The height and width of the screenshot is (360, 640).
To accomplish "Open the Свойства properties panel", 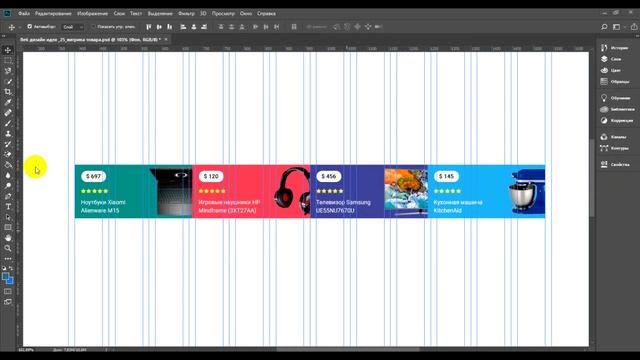I will pyautogui.click(x=615, y=164).
